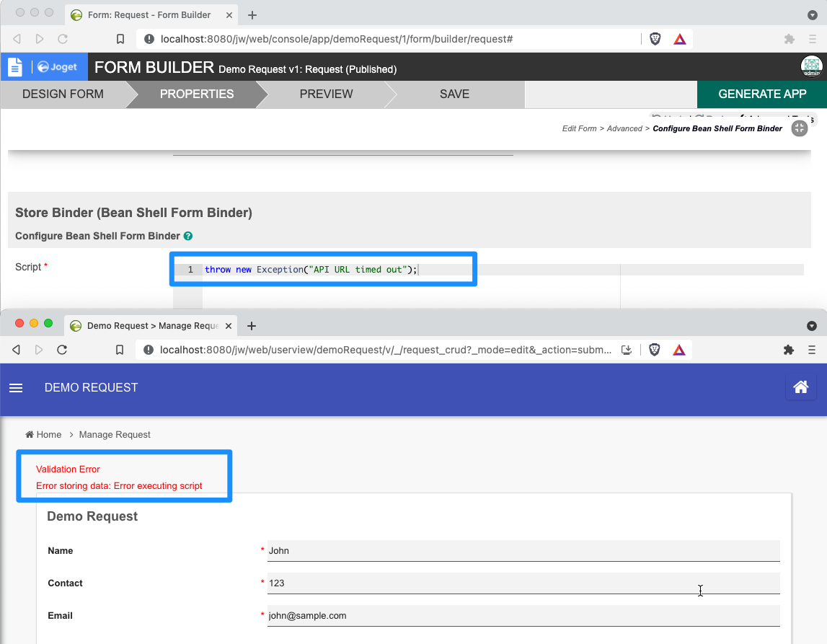Screen dimensions: 827x644
Task: Switch to the PREVIEW step
Action: (326, 94)
